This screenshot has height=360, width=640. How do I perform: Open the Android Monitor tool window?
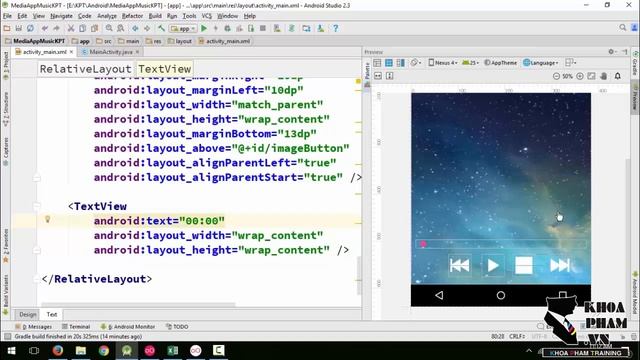[128, 327]
